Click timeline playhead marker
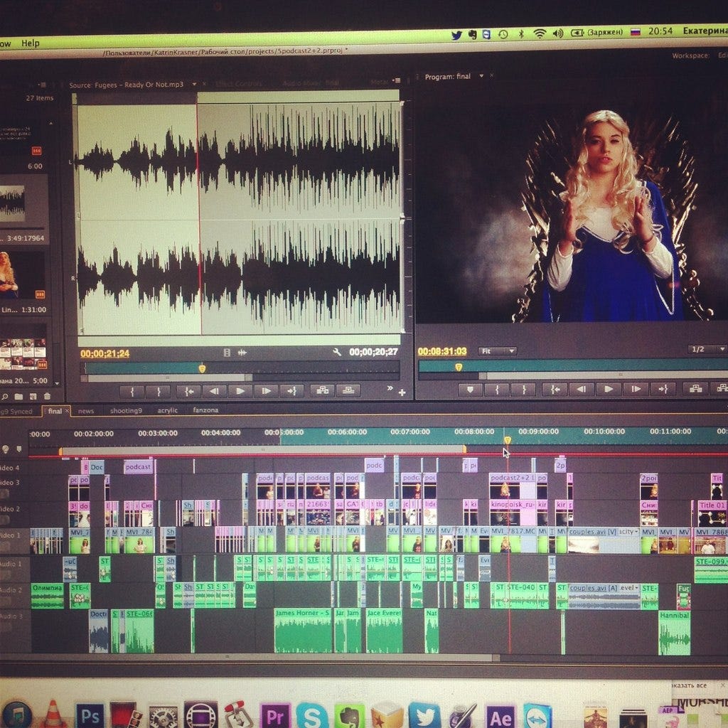This screenshot has width=728, height=728. coord(508,439)
